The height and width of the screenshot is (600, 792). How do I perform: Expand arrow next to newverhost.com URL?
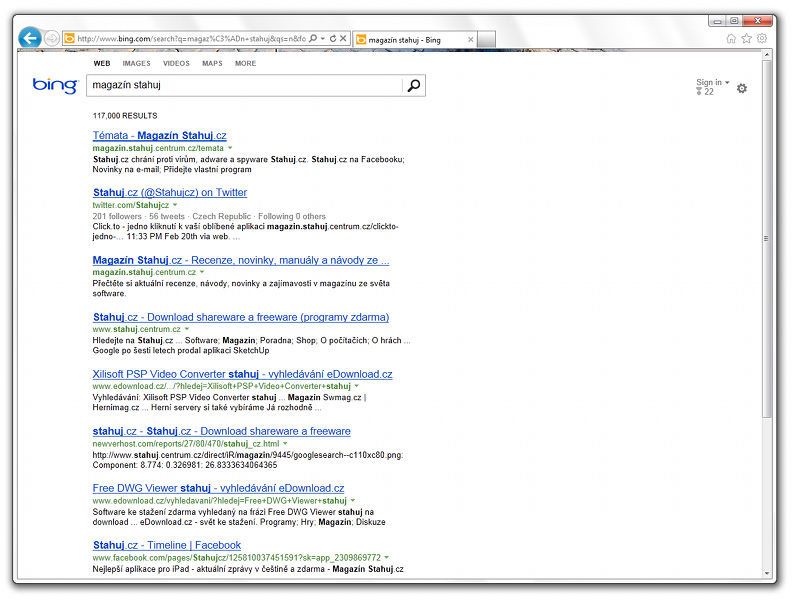pyautogui.click(x=285, y=443)
